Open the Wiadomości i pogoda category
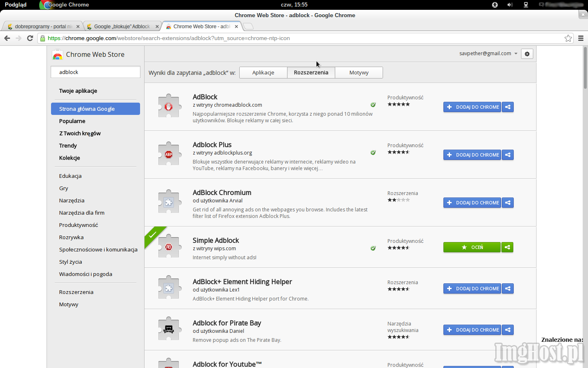 (86, 274)
